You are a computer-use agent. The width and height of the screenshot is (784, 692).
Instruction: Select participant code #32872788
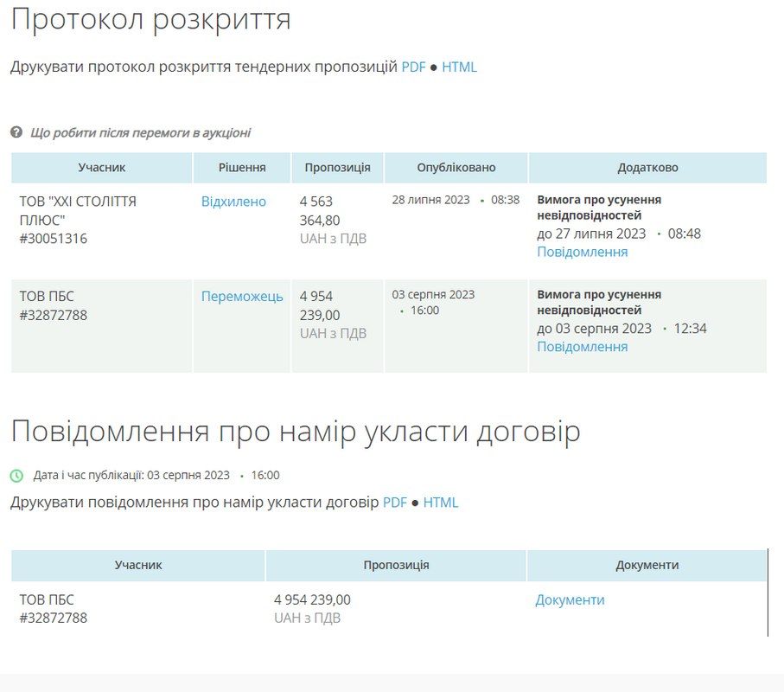click(x=53, y=315)
